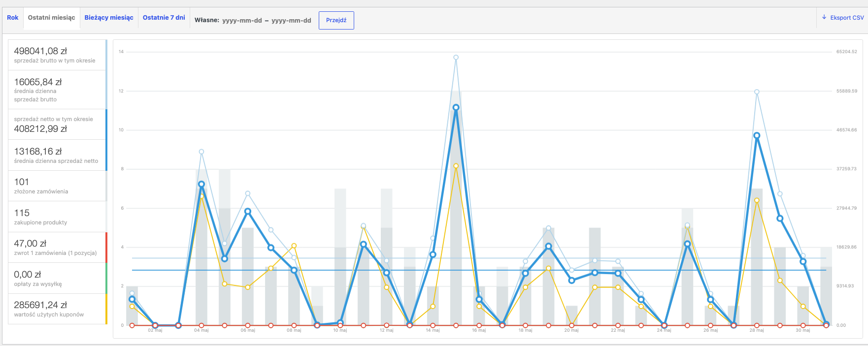Click the yellow coupon point on 08 maj
The image size is (868, 346).
pyautogui.click(x=294, y=246)
